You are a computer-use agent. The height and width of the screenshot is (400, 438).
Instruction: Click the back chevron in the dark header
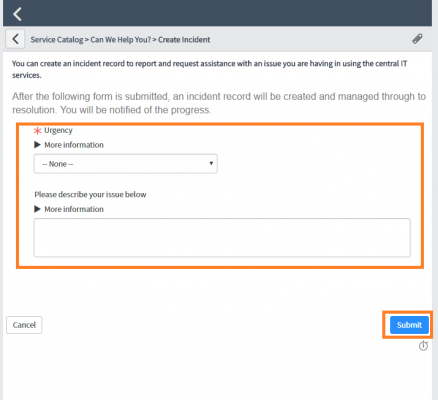17,14
